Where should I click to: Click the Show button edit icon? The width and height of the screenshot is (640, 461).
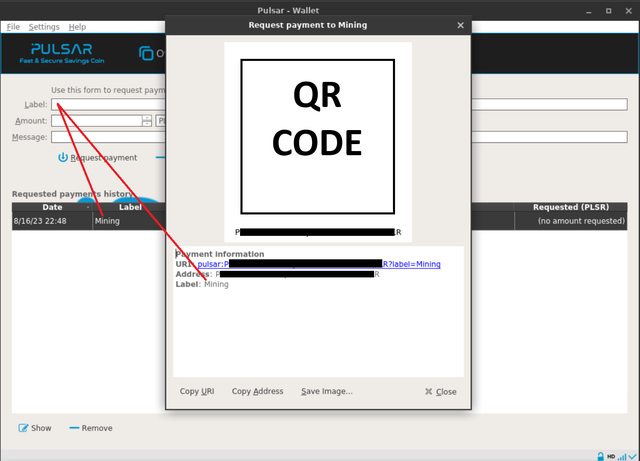coord(23,428)
